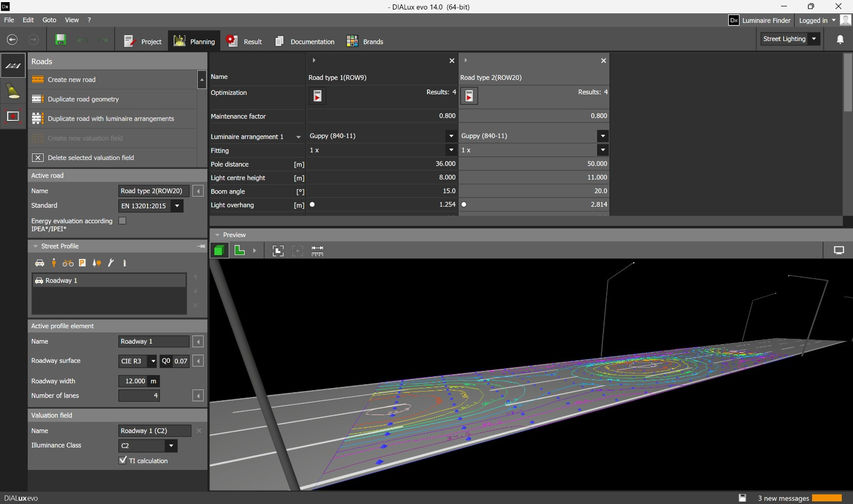Open the user account avatar
The width and height of the screenshot is (853, 504).
click(846, 20)
